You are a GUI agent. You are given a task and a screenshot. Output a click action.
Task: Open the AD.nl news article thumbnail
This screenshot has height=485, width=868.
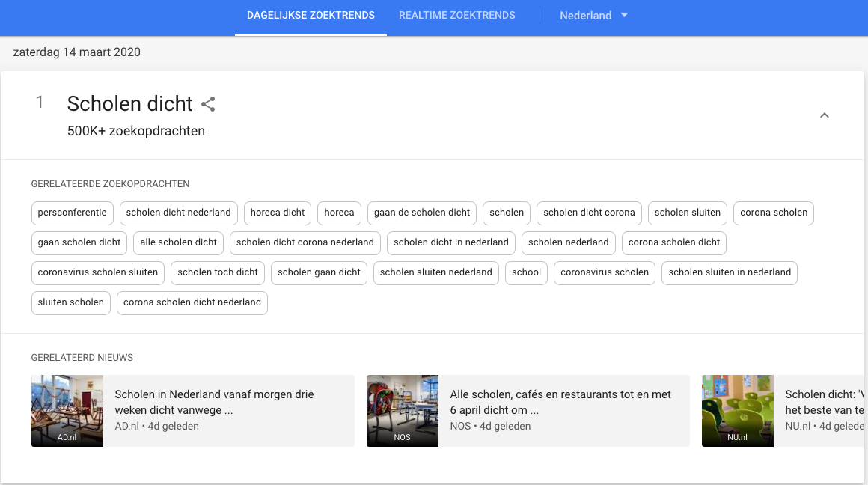(67, 411)
